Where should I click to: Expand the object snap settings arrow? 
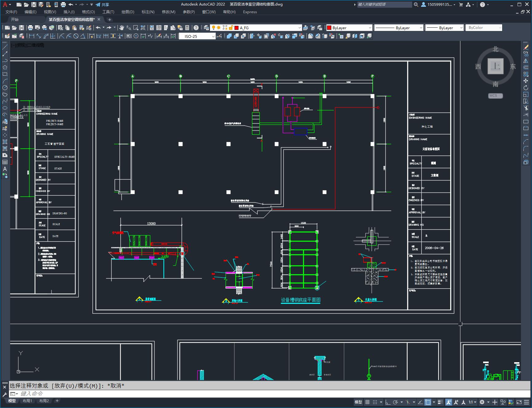434,402
